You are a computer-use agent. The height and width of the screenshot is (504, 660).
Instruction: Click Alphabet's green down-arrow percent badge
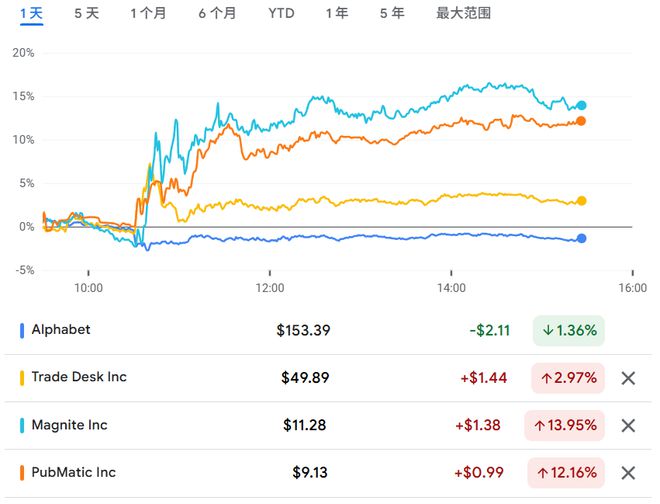tap(567, 330)
